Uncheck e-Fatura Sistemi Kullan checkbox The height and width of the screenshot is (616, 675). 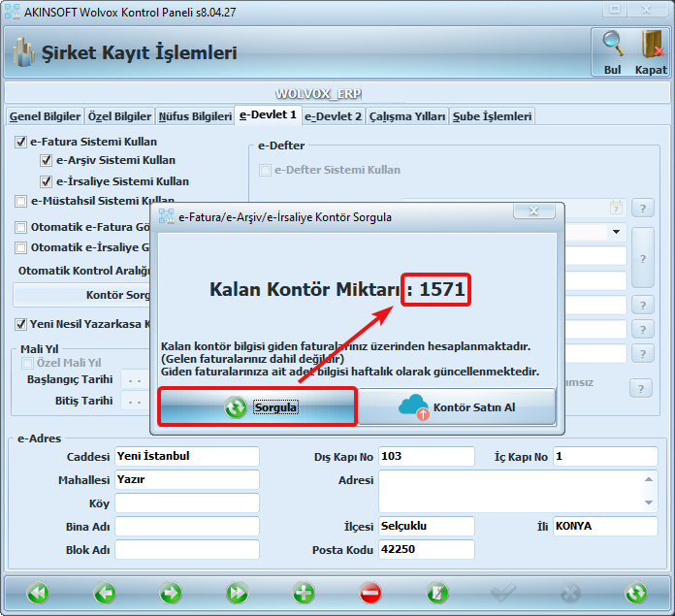point(21,142)
